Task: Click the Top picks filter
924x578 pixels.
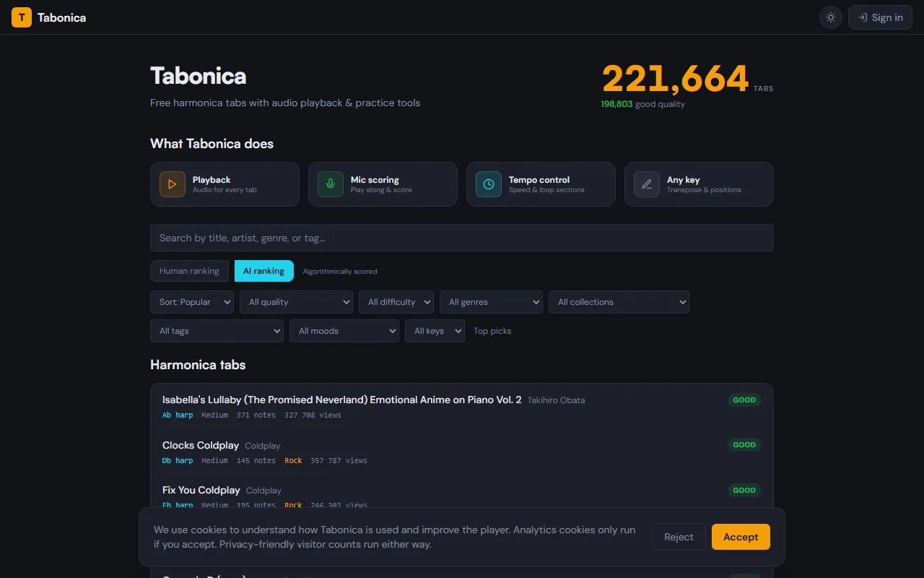Action: click(x=492, y=331)
